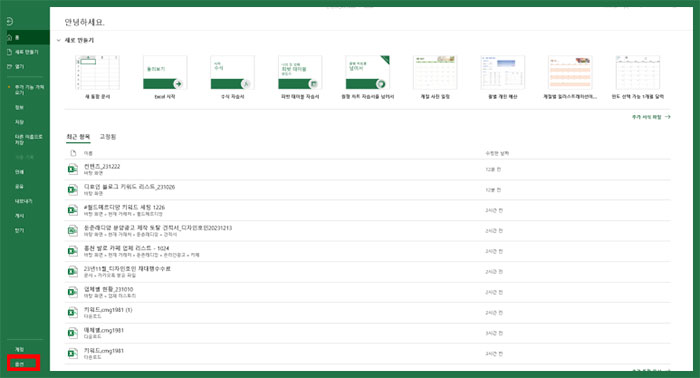Image resolution: width=700 pixels, height=378 pixels.
Task: Click the 열기 (Open) folder icon
Action: 9,66
